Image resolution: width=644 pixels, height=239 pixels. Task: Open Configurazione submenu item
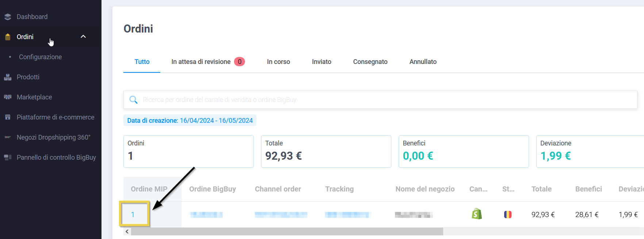(40, 57)
